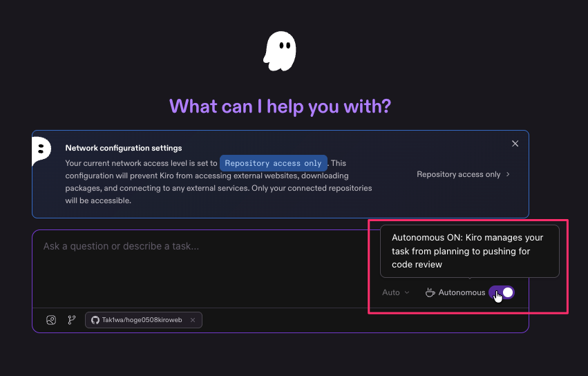Viewport: 588px width, 376px height.
Task: Select the Tak1wa/hoge0508kiroweb repository chip
Action: point(143,320)
